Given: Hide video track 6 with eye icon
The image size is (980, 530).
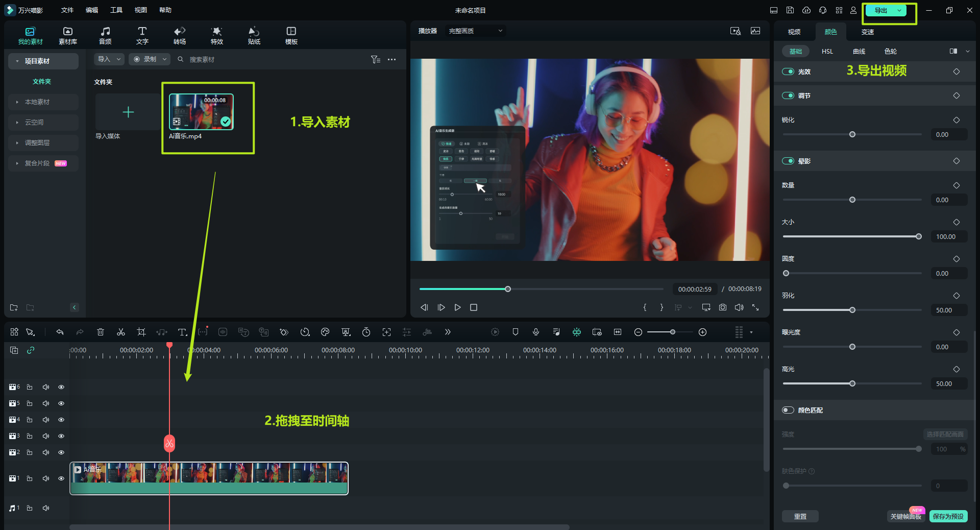Looking at the screenshot, I should pyautogui.click(x=61, y=387).
